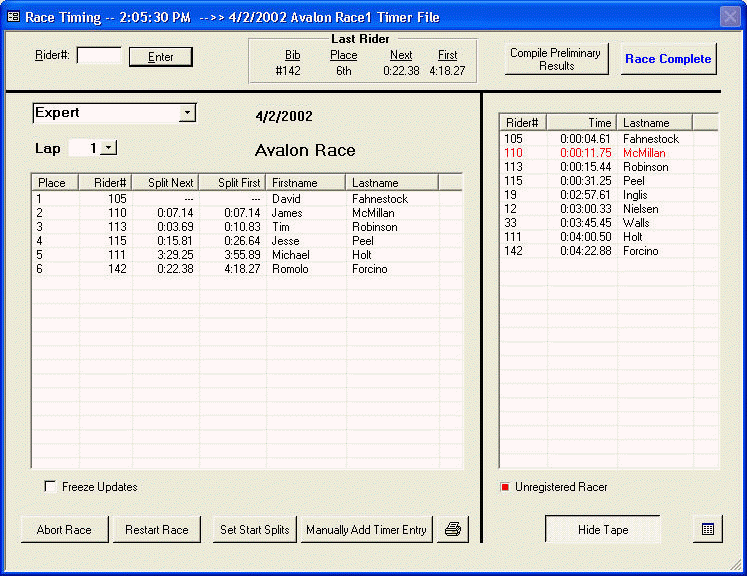The width and height of the screenshot is (747, 576).
Task: Select the row for David Fahnestock
Action: 240,199
